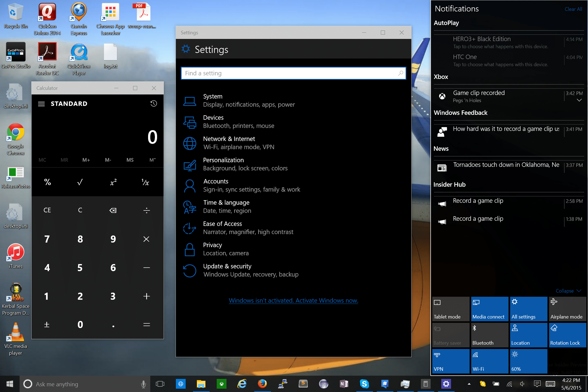Click the Start button
This screenshot has height=392, width=588.
pos(10,384)
